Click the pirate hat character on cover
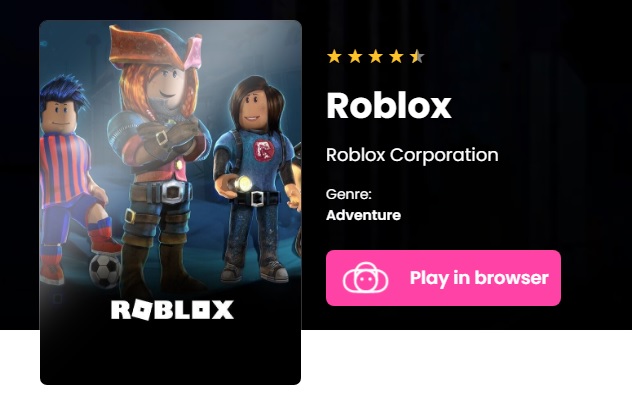 [159, 157]
